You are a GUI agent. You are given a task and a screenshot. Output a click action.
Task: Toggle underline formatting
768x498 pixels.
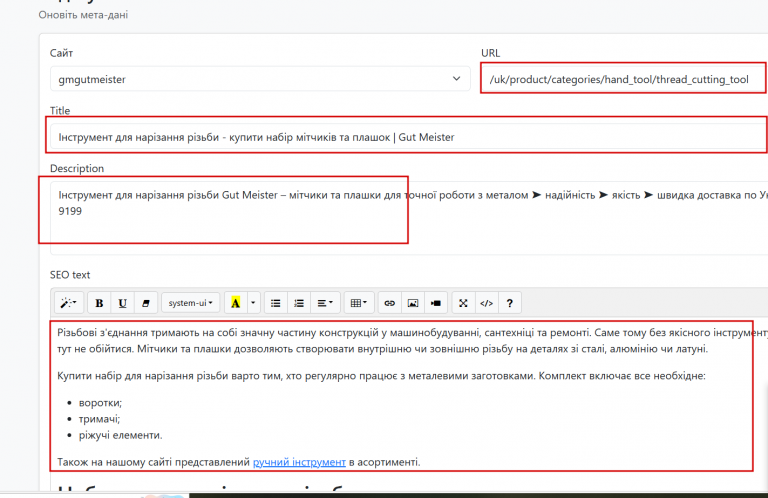point(122,303)
